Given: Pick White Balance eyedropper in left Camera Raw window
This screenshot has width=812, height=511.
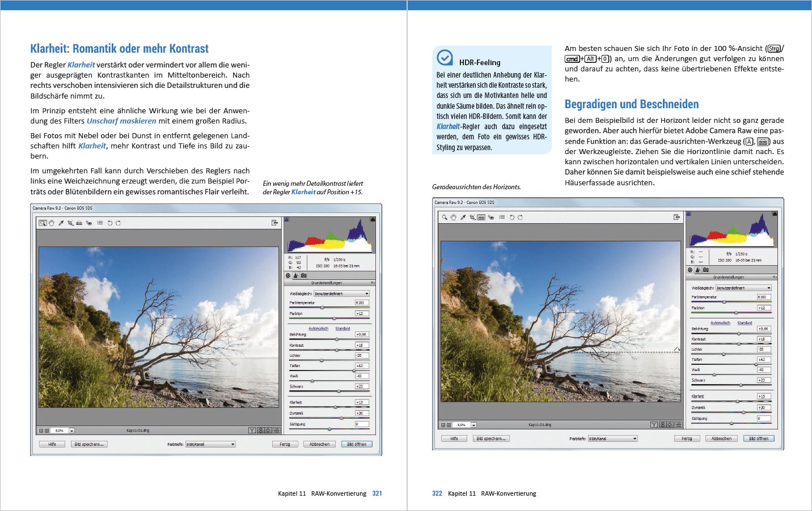Looking at the screenshot, I should coord(61,223).
